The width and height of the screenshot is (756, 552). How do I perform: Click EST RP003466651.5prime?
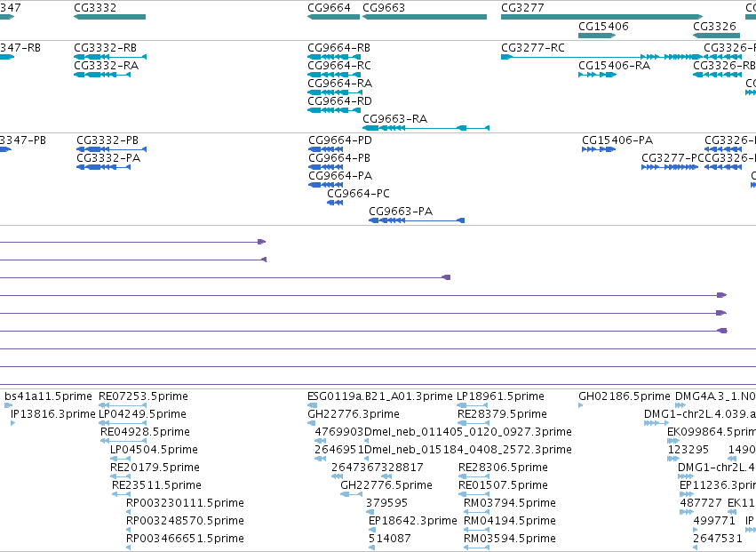(128, 548)
